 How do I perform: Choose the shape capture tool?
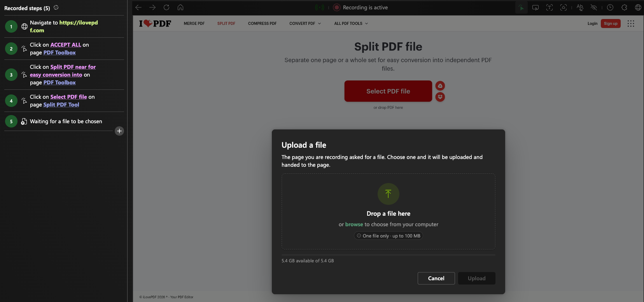(563, 7)
